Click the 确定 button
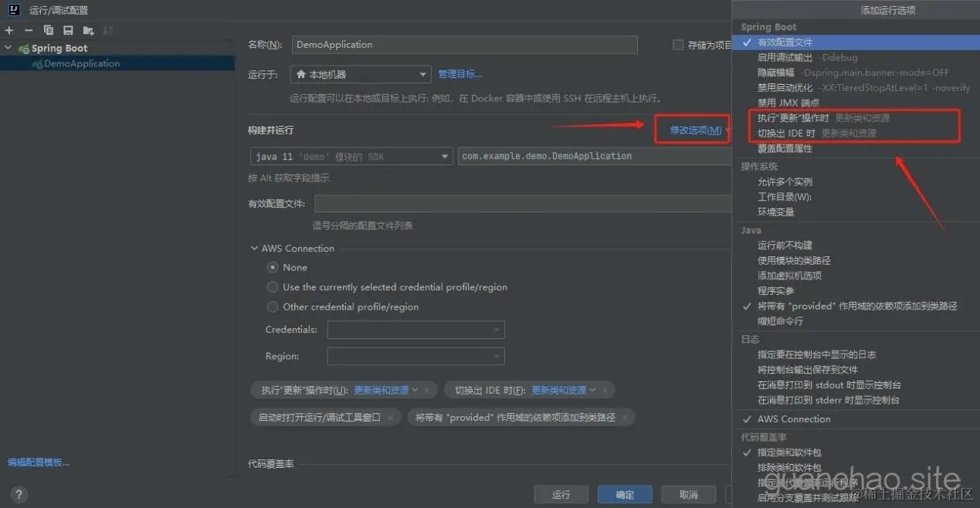980x508 pixels. [626, 494]
